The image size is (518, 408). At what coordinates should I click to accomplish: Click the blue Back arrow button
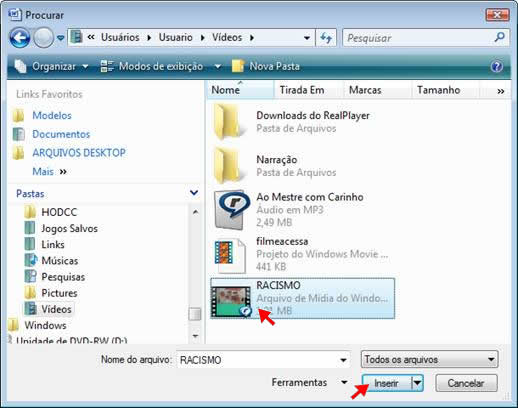20,38
